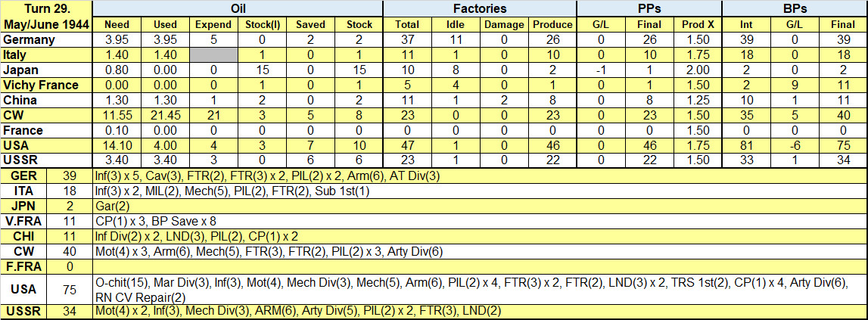Select China Damage value 2

coord(504,100)
